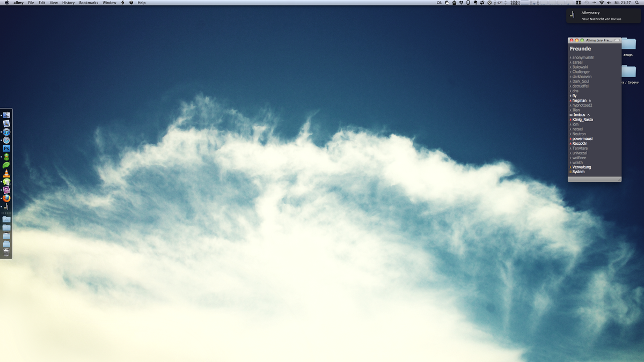The width and height of the screenshot is (644, 362).
Task: Open the Help menu
Action: 142,3
